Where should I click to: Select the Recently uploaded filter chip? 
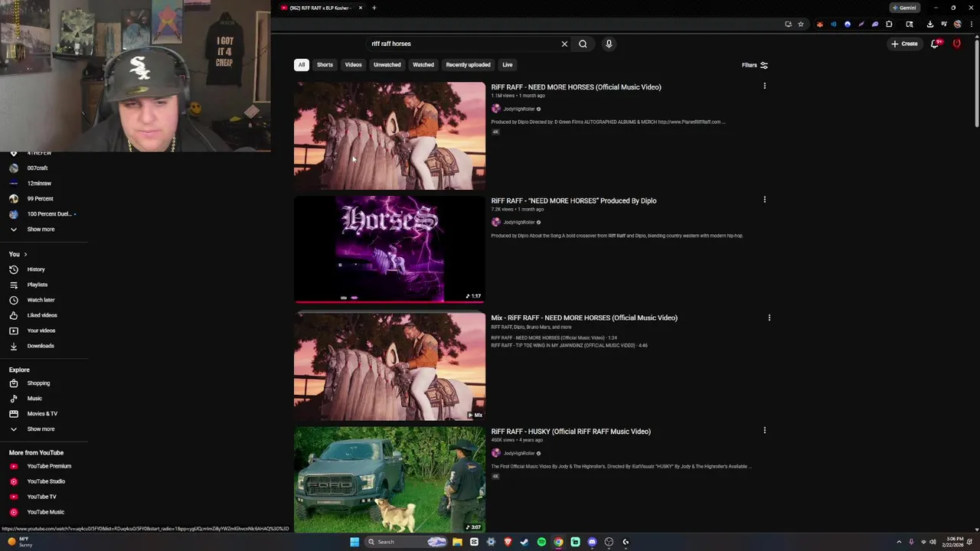tap(468, 65)
